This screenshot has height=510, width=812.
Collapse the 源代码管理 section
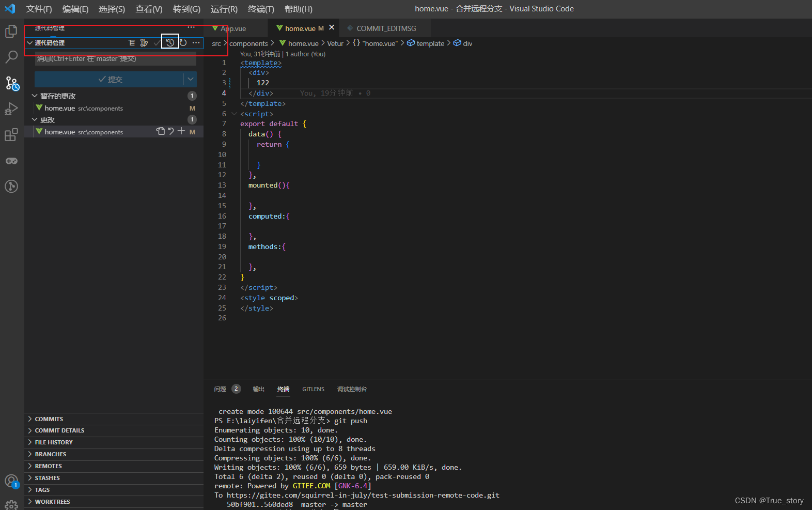coord(30,43)
